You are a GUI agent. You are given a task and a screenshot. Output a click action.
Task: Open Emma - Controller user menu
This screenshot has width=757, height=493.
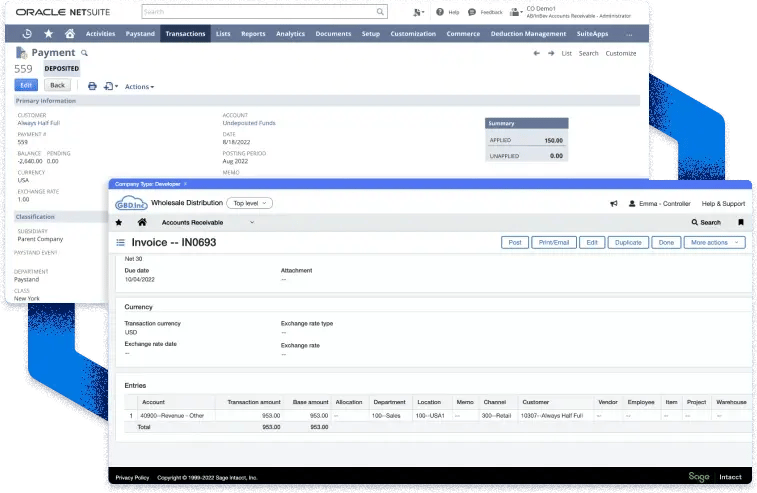point(659,204)
